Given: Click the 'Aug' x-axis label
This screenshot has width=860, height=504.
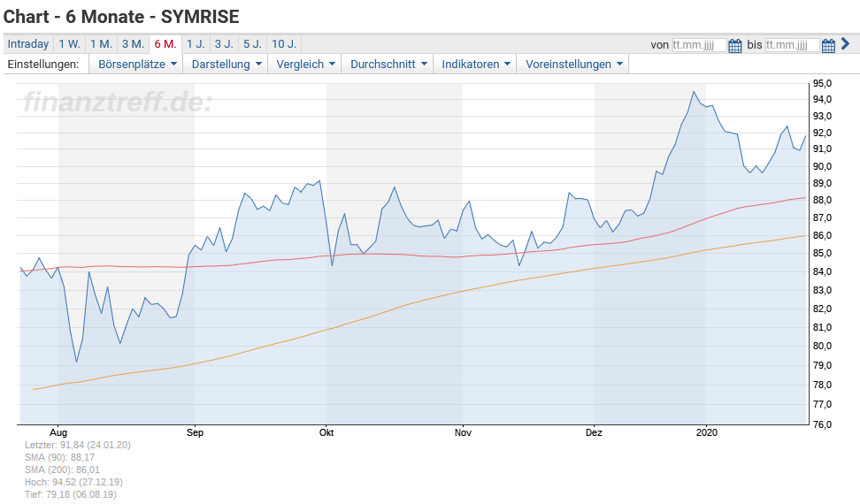Looking at the screenshot, I should tap(58, 432).
